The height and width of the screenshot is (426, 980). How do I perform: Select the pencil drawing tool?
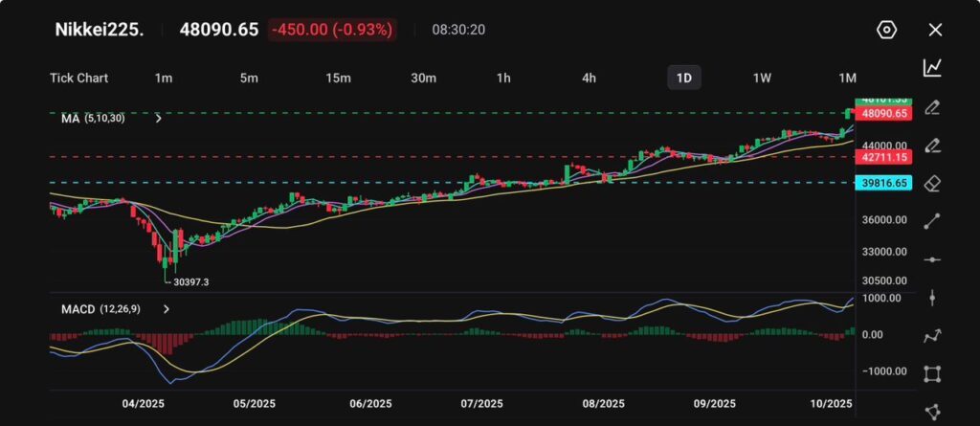pos(932,107)
